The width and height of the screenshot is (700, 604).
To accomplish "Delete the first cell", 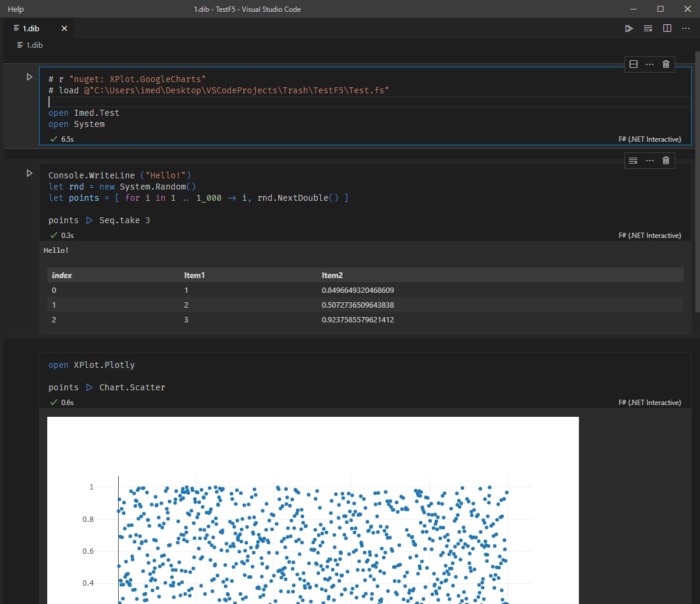I will pyautogui.click(x=666, y=64).
